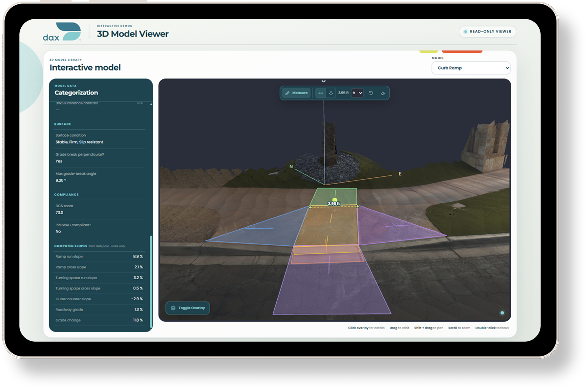Click the Gutter counter slope row

[99, 299]
